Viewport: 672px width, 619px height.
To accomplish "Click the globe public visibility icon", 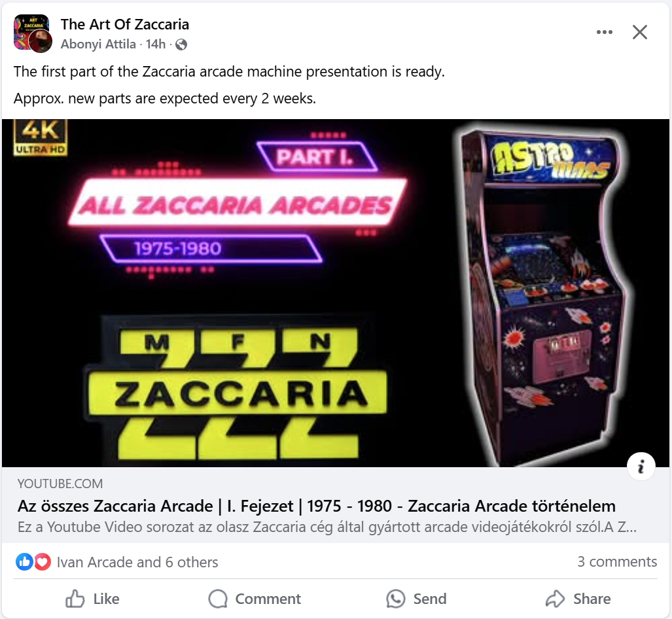I will (181, 44).
